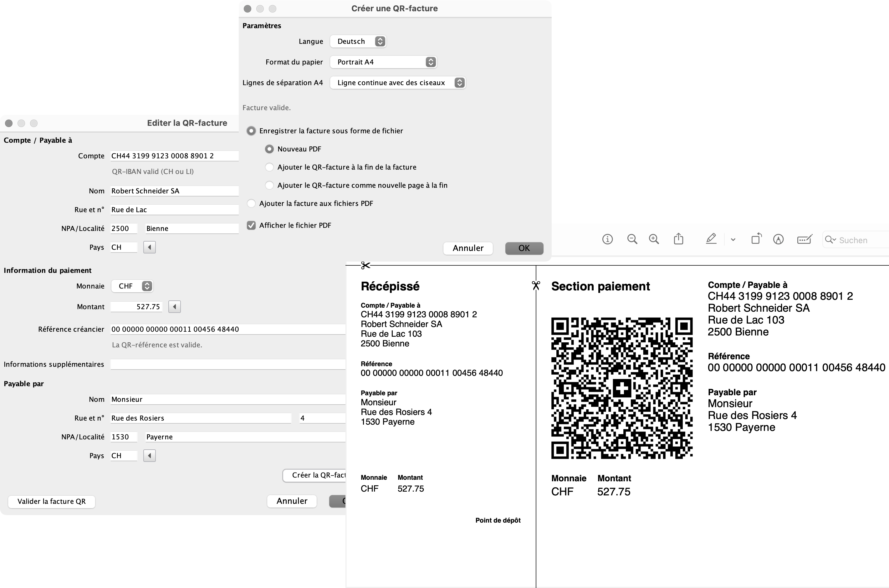Viewport: 889px width, 588px height.
Task: Click the Compte IBAN field
Action: point(174,156)
